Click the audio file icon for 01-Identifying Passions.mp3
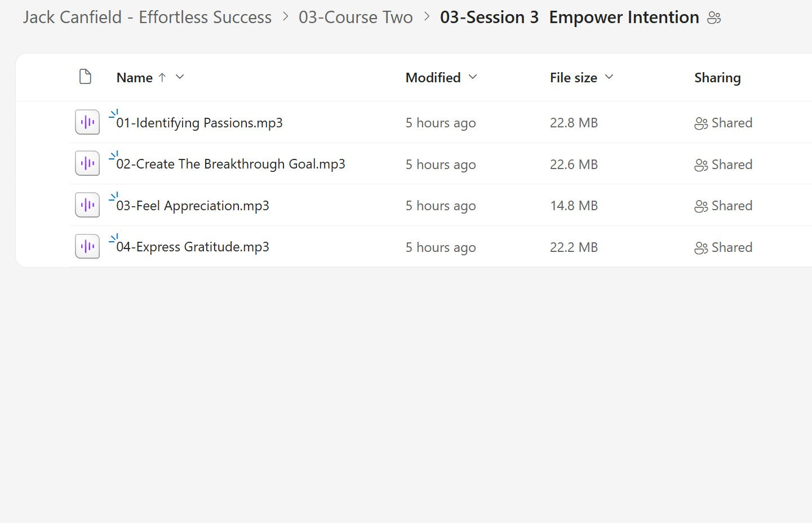Image resolution: width=812 pixels, height=523 pixels. [x=87, y=122]
